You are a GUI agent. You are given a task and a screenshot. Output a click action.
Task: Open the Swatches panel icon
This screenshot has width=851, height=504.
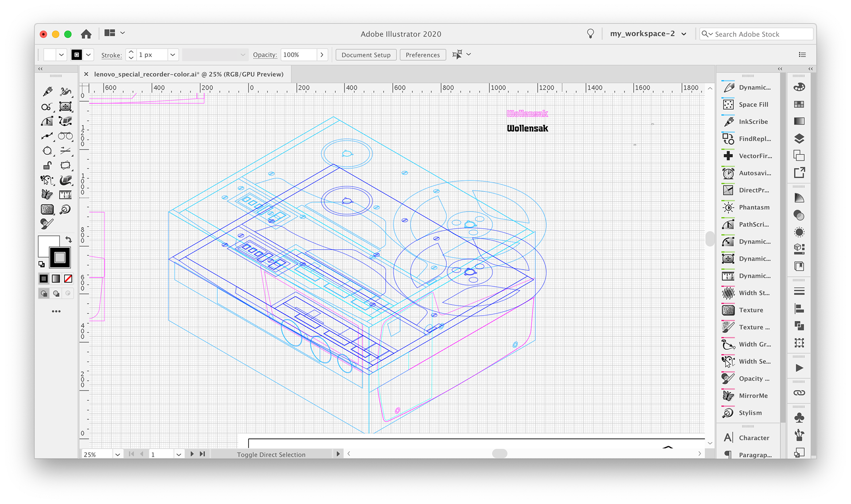coord(799,104)
